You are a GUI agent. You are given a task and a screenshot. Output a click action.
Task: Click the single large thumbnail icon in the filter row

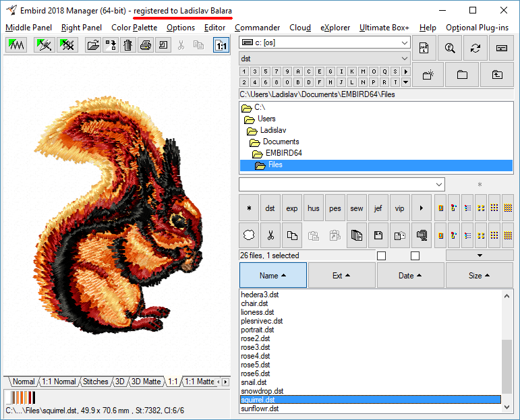(440, 208)
